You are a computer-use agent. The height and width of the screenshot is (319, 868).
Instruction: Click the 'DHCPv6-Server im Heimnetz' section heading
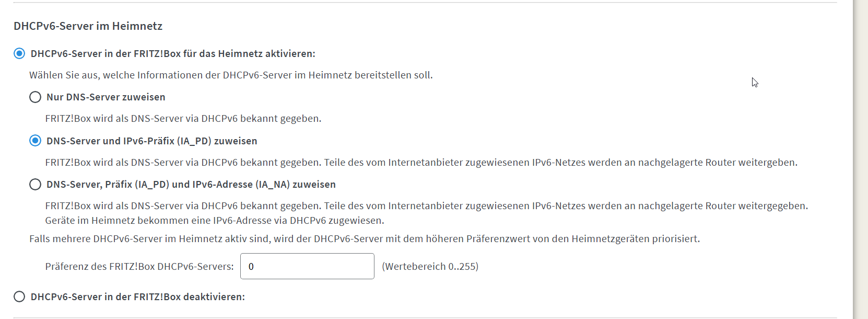click(x=88, y=26)
